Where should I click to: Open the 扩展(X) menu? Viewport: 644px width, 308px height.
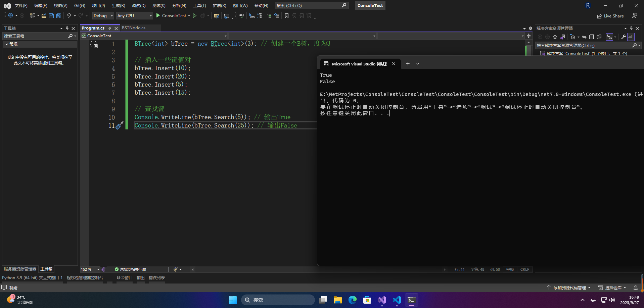point(219,6)
